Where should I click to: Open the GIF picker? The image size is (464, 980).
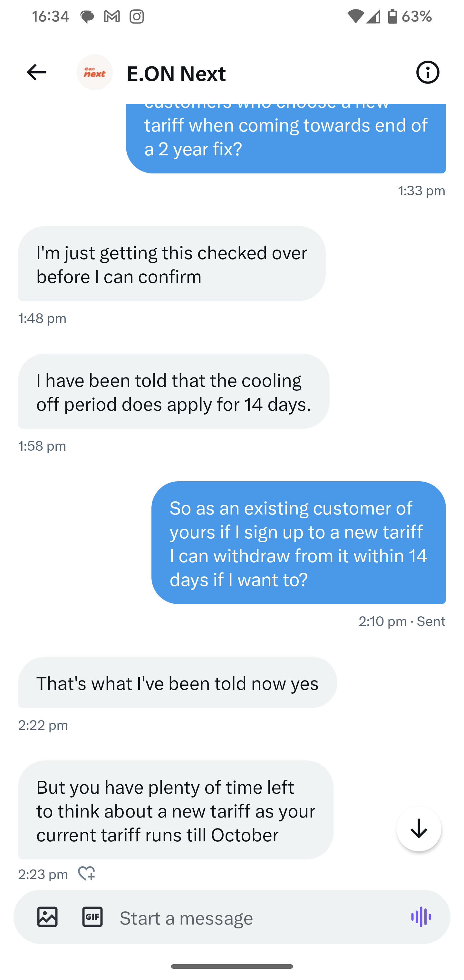click(92, 917)
